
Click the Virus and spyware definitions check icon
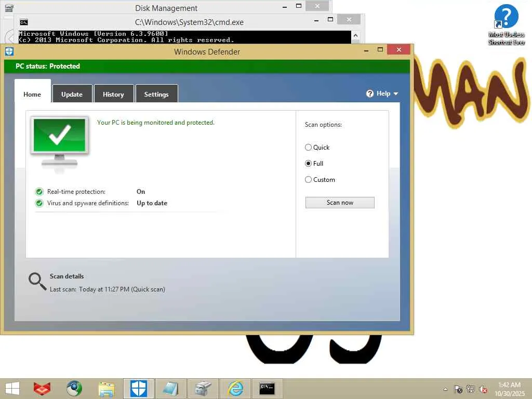[x=39, y=203]
